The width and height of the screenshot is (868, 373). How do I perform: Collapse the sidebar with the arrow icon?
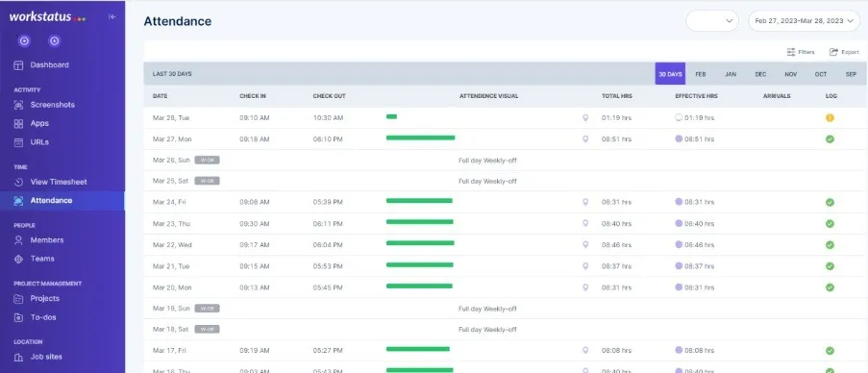(112, 16)
